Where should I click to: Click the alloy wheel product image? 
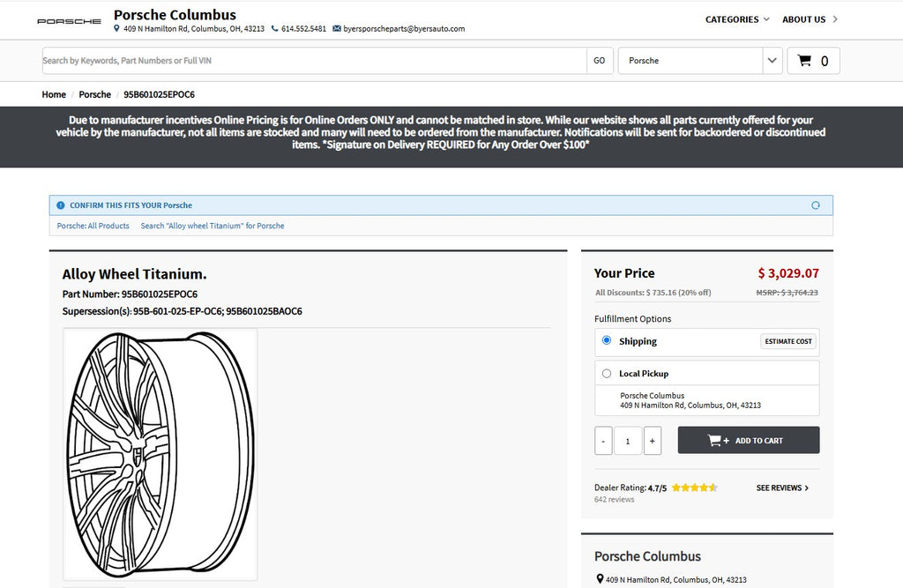pos(160,454)
